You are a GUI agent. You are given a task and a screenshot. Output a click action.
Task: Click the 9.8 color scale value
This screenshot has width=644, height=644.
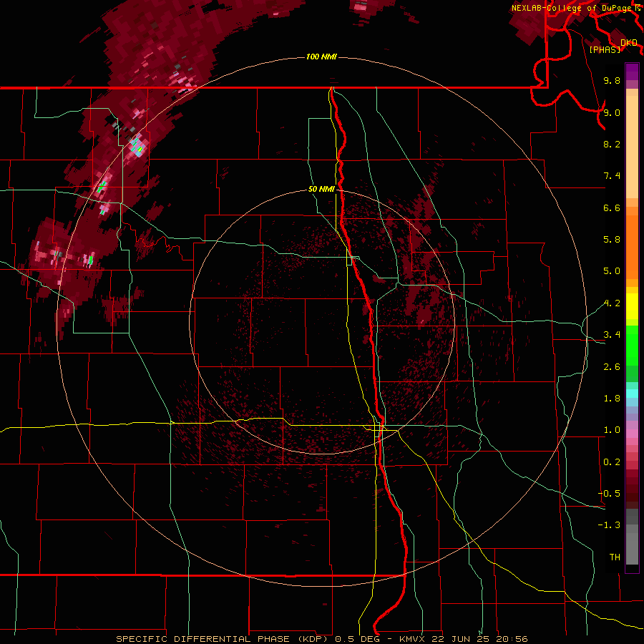pyautogui.click(x=612, y=80)
